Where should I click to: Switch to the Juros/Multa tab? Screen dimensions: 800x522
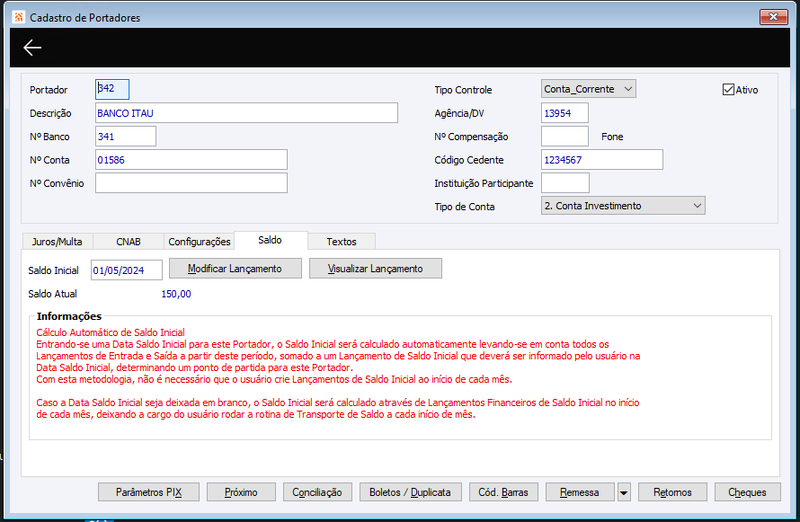57,242
